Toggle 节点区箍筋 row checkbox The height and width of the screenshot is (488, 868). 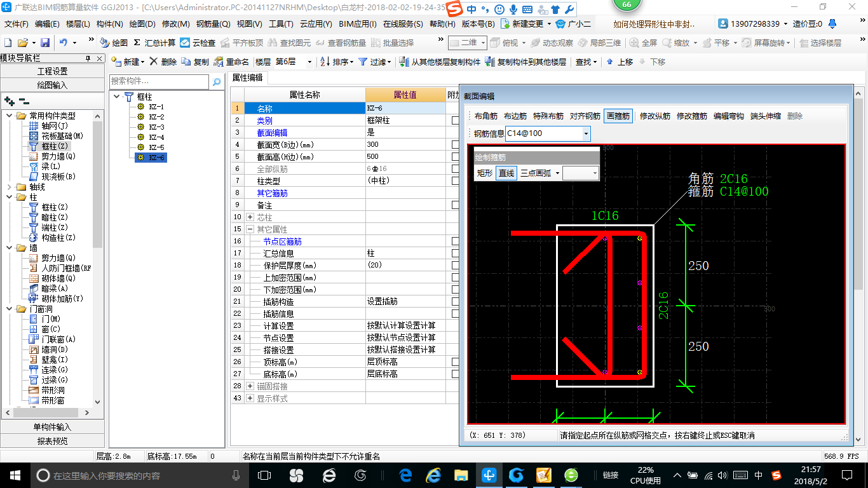pos(455,241)
